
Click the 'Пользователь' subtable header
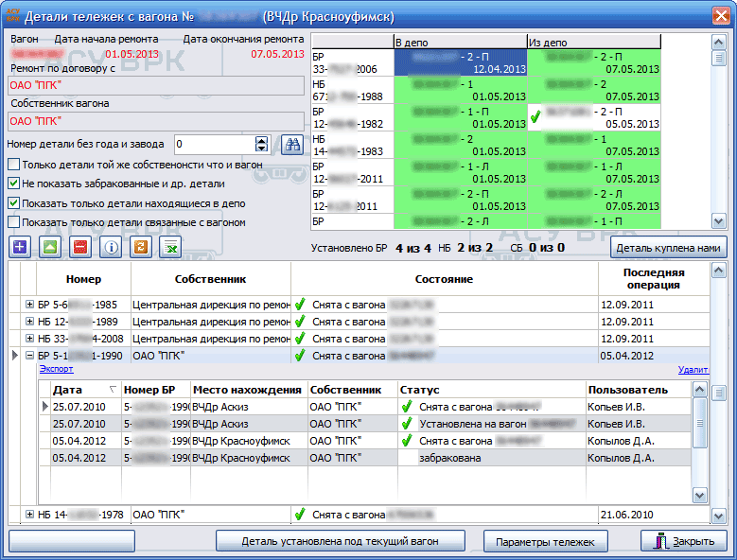click(x=639, y=390)
